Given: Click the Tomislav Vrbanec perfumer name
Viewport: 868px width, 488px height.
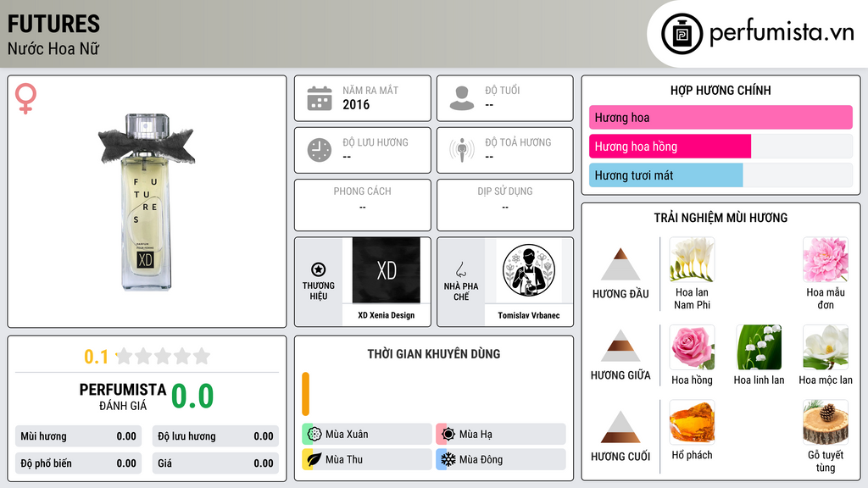Looking at the screenshot, I should [x=529, y=315].
